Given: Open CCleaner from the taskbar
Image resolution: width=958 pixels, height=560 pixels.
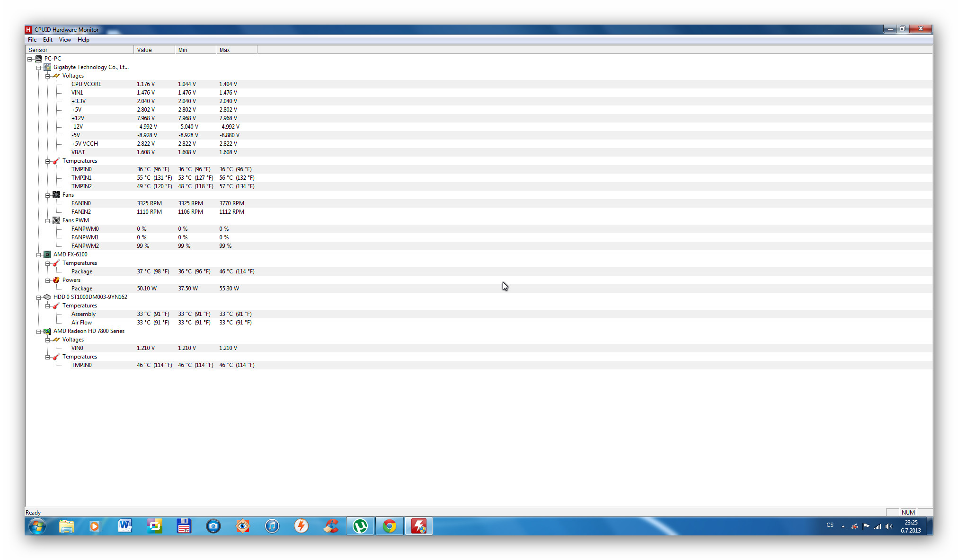Looking at the screenshot, I should tap(331, 526).
